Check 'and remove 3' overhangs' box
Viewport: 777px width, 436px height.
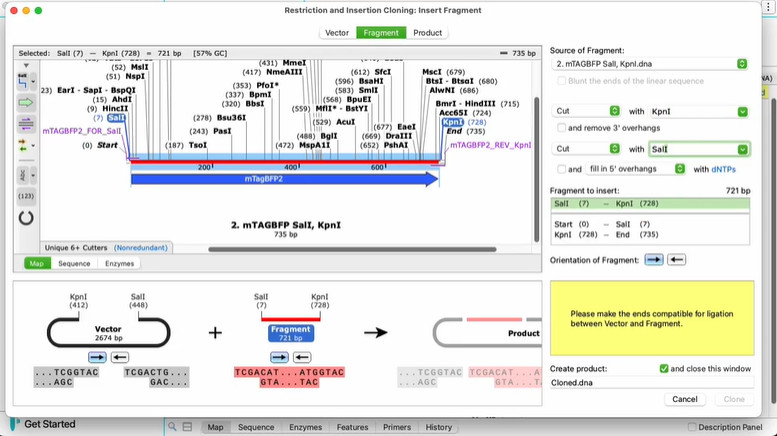pyautogui.click(x=561, y=128)
